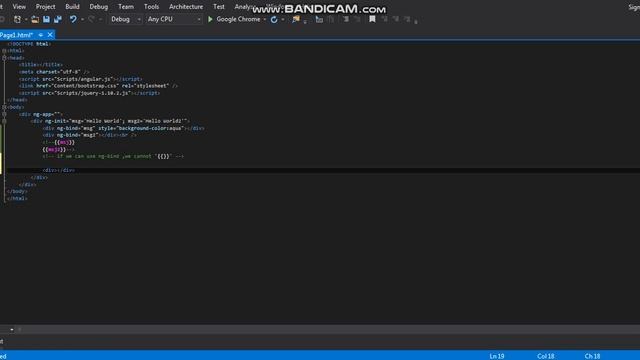This screenshot has height=360, width=640.
Task: Click the Scripts/angular.js script line
Action: coord(80,79)
